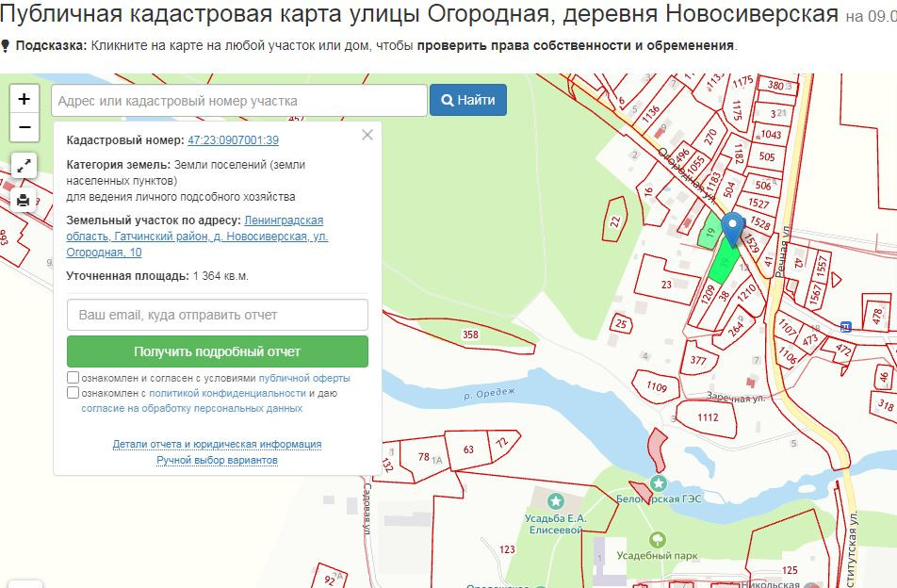The image size is (897, 588).
Task: Select parcel 63 on the map
Action: tap(468, 449)
